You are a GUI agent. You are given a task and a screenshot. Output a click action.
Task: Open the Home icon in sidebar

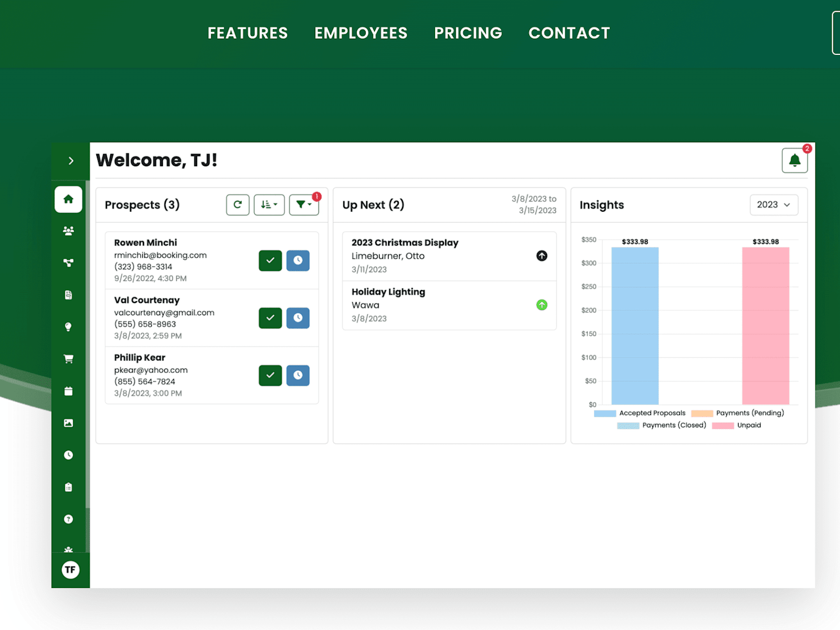click(x=68, y=199)
